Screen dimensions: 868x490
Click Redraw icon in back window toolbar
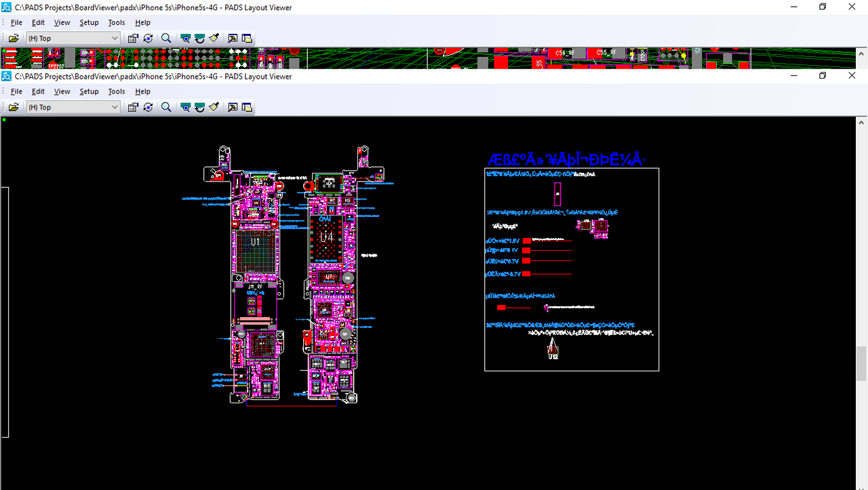[199, 39]
